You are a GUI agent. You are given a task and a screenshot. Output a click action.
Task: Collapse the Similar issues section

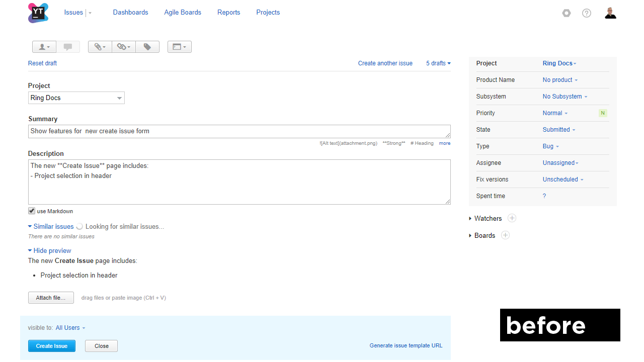click(x=51, y=227)
